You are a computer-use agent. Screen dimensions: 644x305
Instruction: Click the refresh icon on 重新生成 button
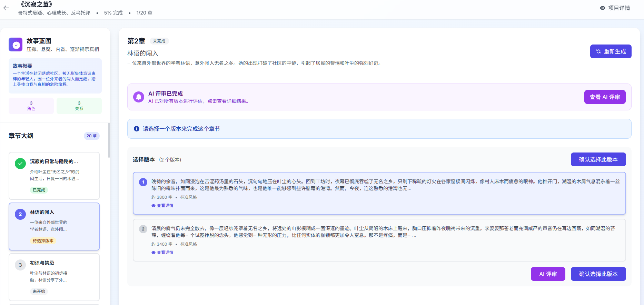pyautogui.click(x=598, y=51)
